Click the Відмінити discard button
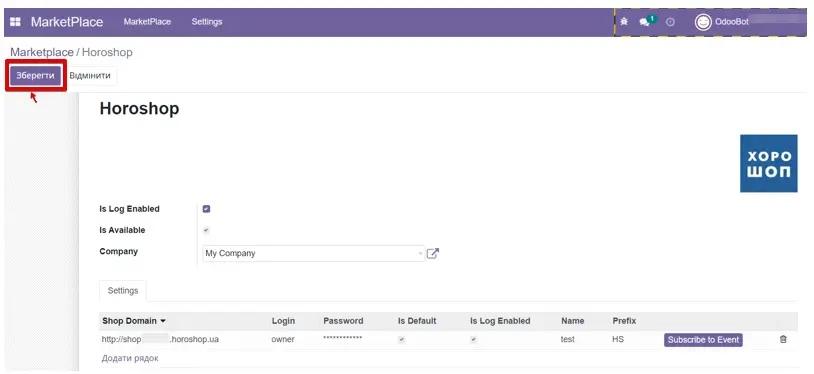 [90, 76]
